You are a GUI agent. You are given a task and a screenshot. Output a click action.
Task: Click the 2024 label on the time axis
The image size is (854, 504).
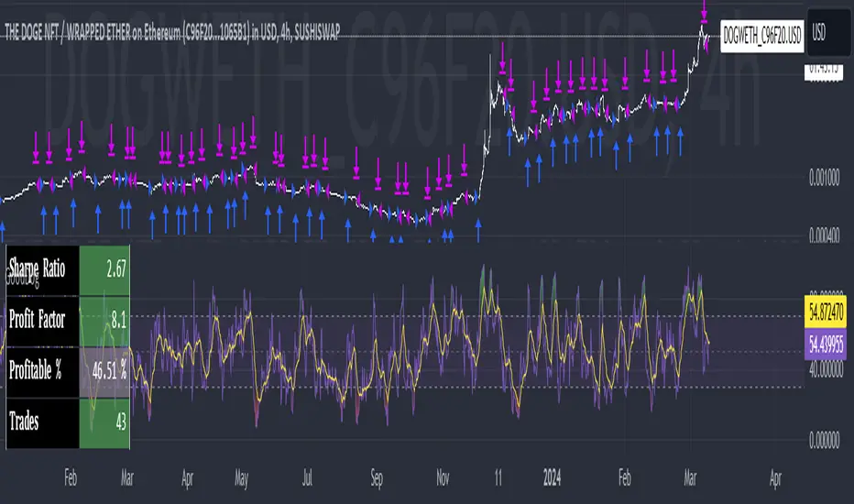[x=552, y=478]
